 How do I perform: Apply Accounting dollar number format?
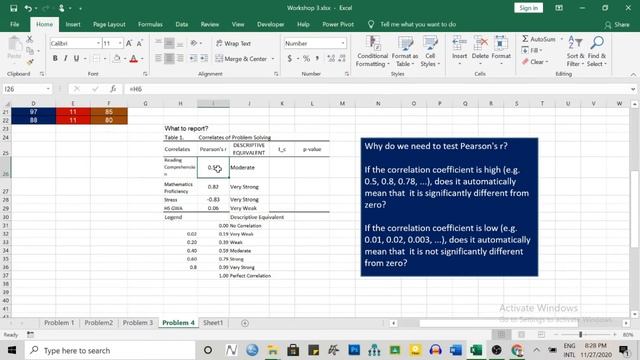(x=289, y=59)
